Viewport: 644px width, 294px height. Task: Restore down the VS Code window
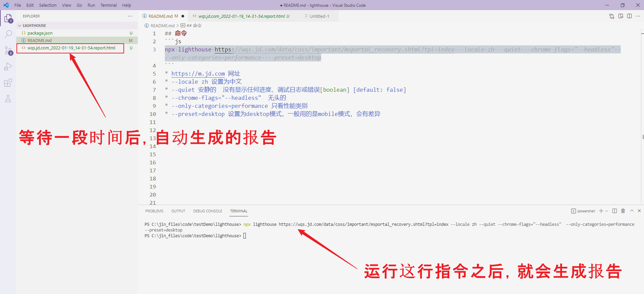point(622,5)
